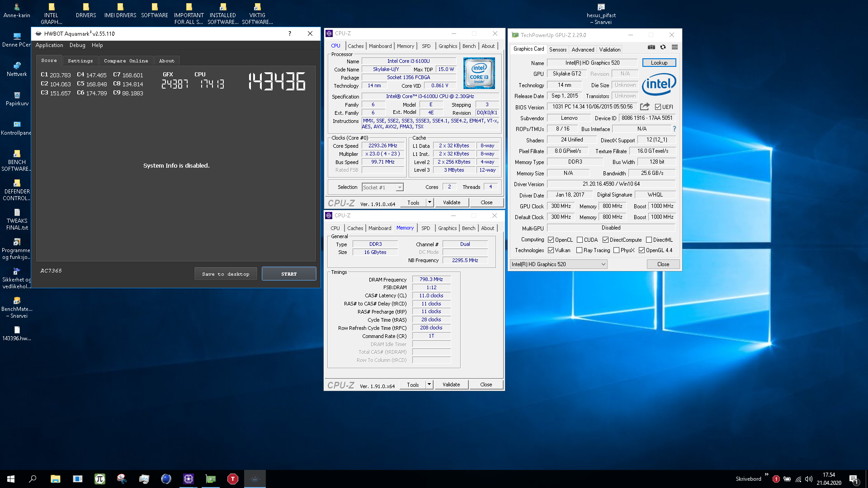Toggle the DirectML checkbox
This screenshot has height=488, width=868.
coord(649,240)
